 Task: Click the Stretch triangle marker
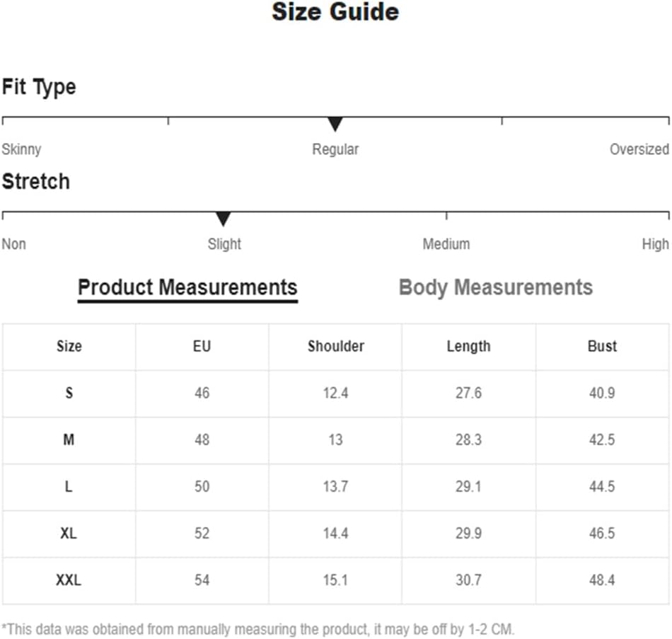coord(224,219)
